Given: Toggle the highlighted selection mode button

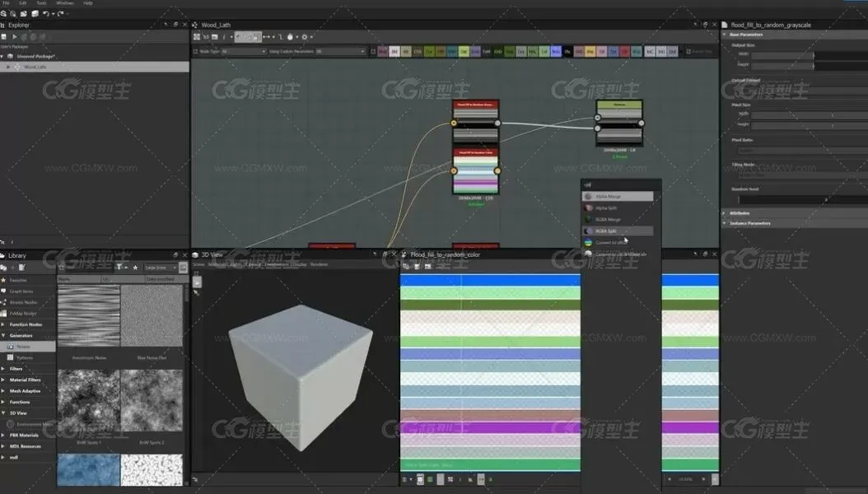Looking at the screenshot, I should point(247,37).
